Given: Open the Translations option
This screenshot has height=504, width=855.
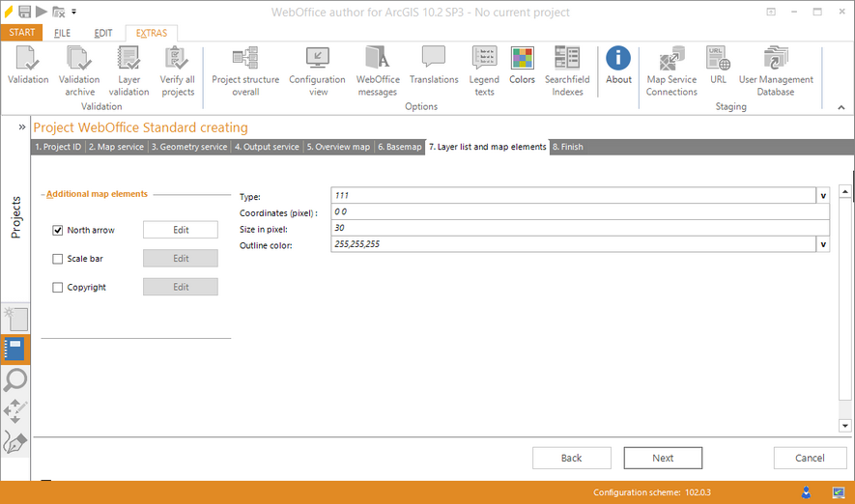Looking at the screenshot, I should pyautogui.click(x=434, y=66).
